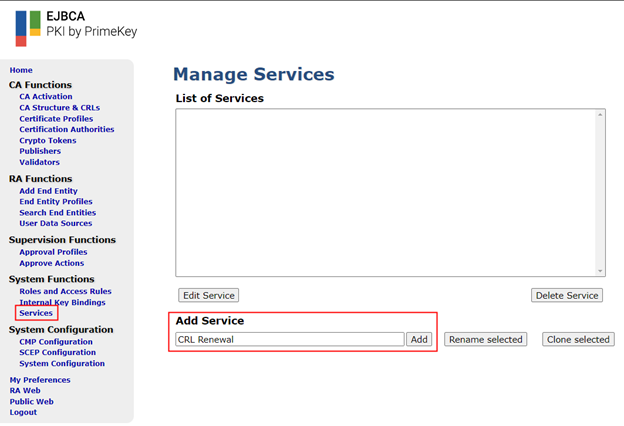The image size is (624, 426).
Task: Open SCEP Configuration page
Action: click(56, 353)
